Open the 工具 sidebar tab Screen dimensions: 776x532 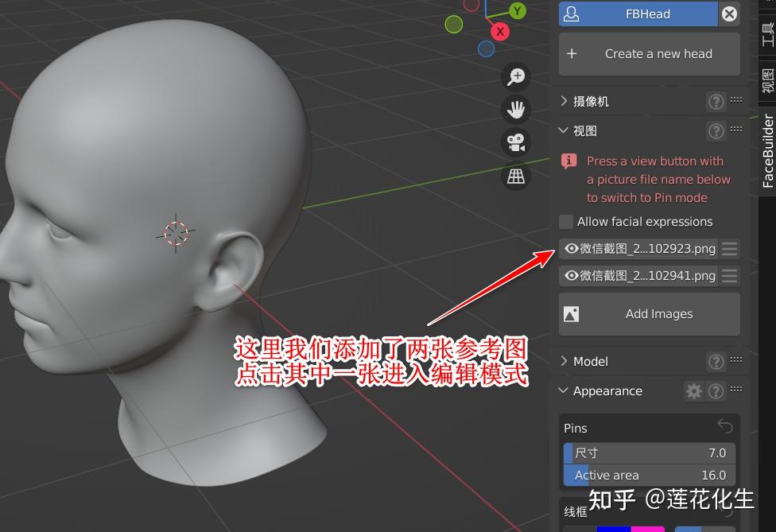point(766,36)
